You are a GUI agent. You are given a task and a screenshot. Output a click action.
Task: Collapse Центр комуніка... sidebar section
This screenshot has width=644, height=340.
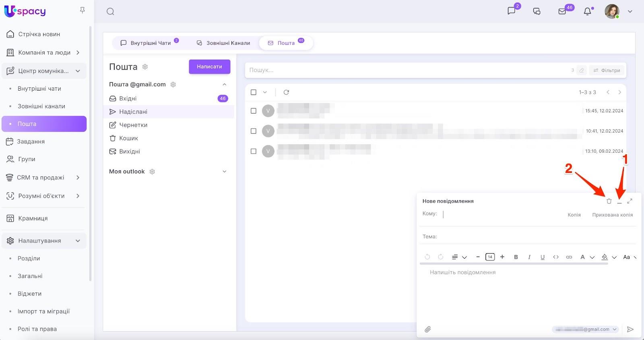coord(78,71)
